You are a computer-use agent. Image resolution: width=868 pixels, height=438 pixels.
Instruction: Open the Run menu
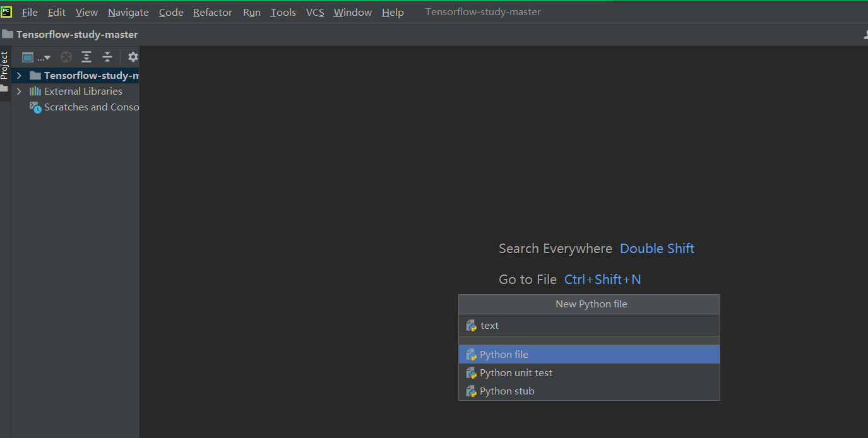252,12
